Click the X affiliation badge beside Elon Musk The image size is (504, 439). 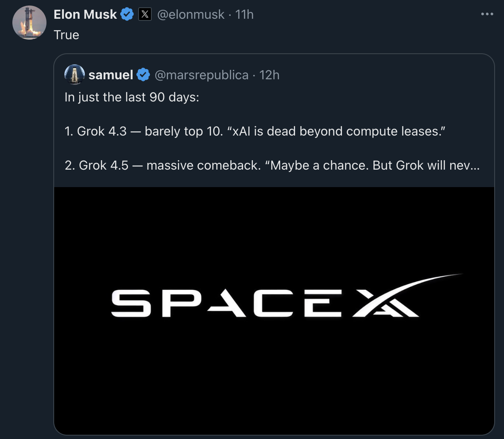(x=145, y=14)
